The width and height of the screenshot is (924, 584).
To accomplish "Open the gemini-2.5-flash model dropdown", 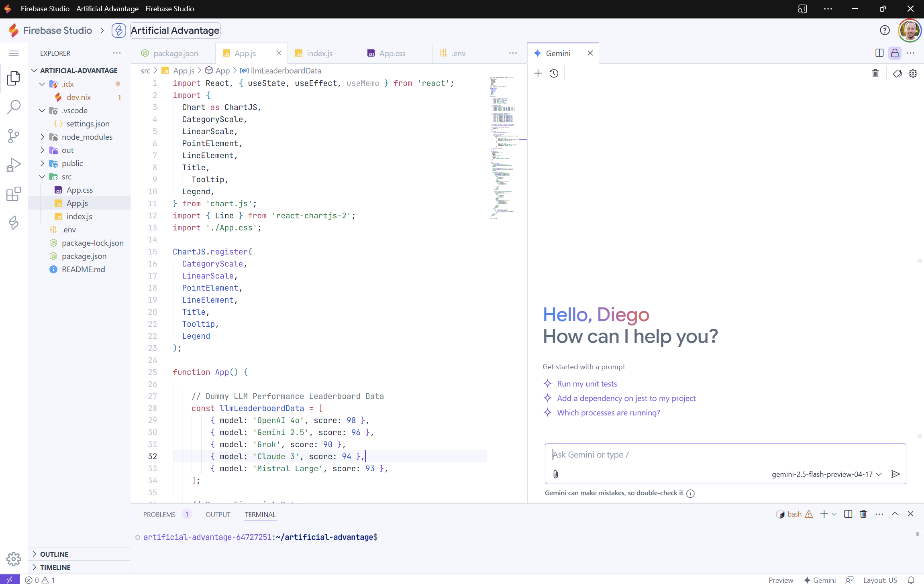I will click(x=826, y=474).
